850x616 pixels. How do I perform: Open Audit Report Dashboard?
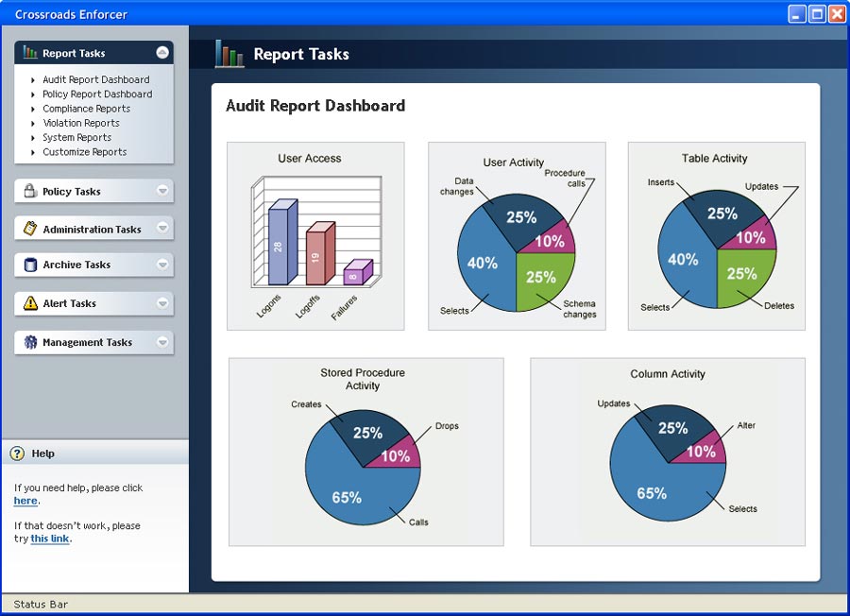click(96, 79)
